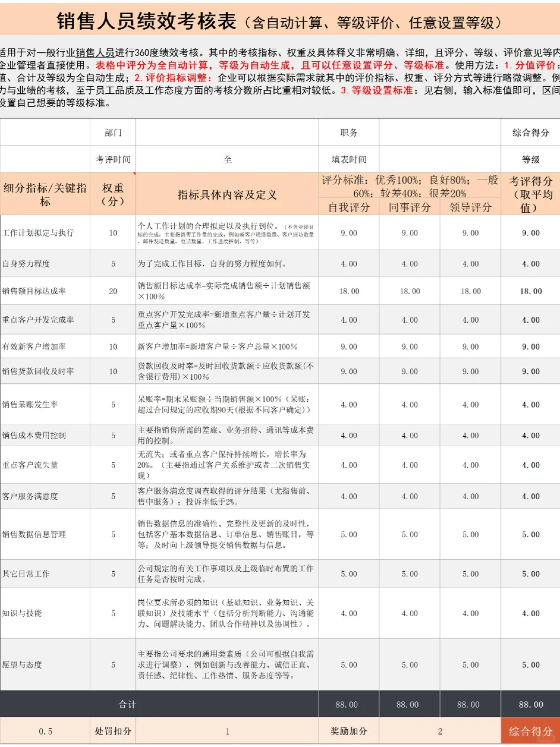This screenshot has width=560, height=747.
Task: Select the 自我评分 column header
Action: point(348,206)
